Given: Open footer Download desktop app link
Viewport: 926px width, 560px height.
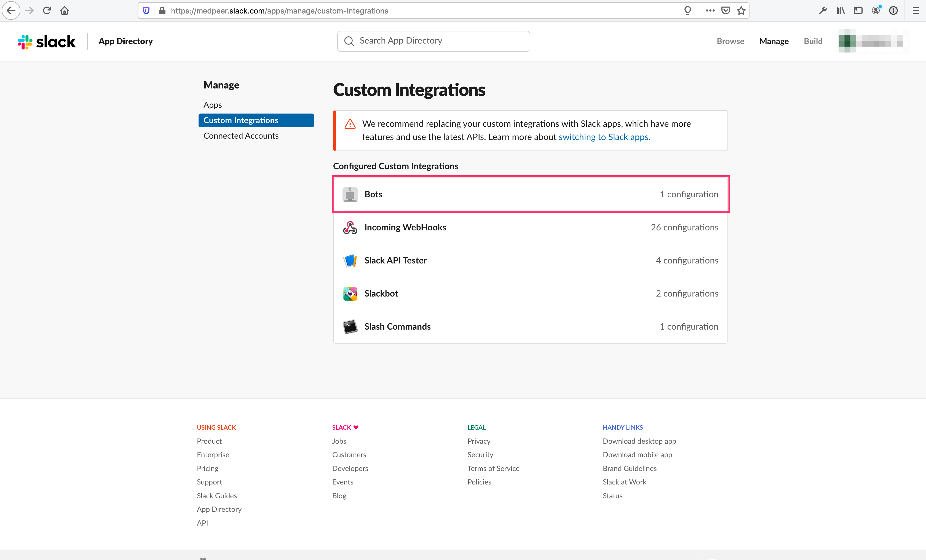Looking at the screenshot, I should [639, 441].
